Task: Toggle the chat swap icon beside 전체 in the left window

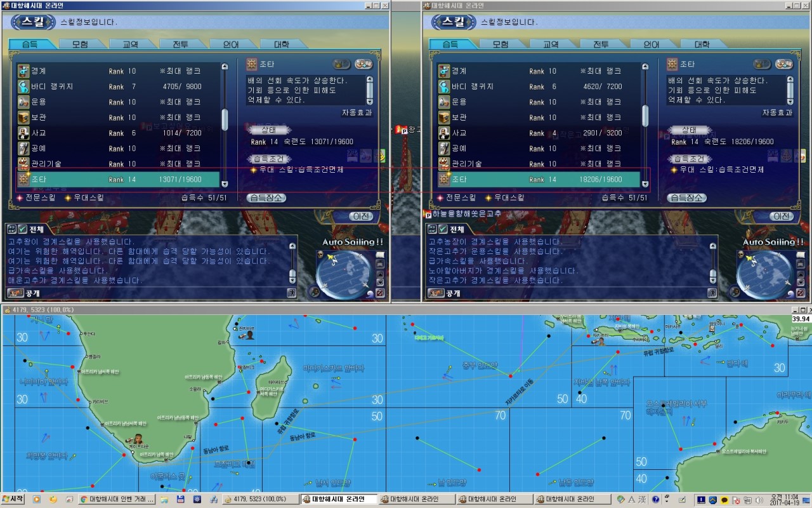Action: click(11, 229)
